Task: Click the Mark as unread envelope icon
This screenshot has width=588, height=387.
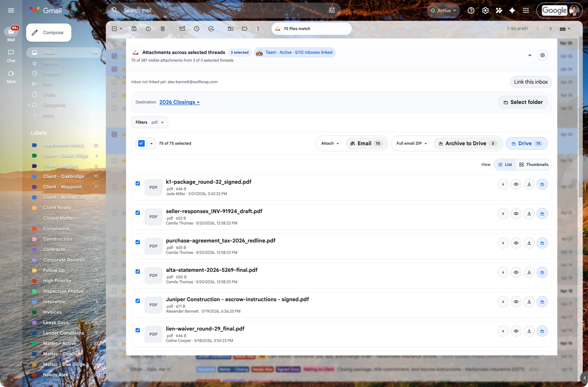Action: point(182,29)
